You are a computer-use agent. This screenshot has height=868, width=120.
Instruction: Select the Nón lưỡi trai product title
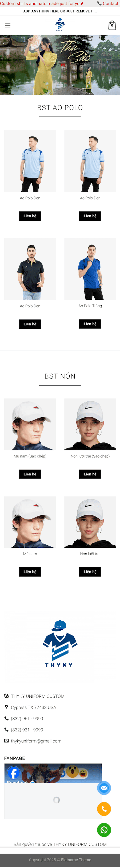click(x=90, y=554)
